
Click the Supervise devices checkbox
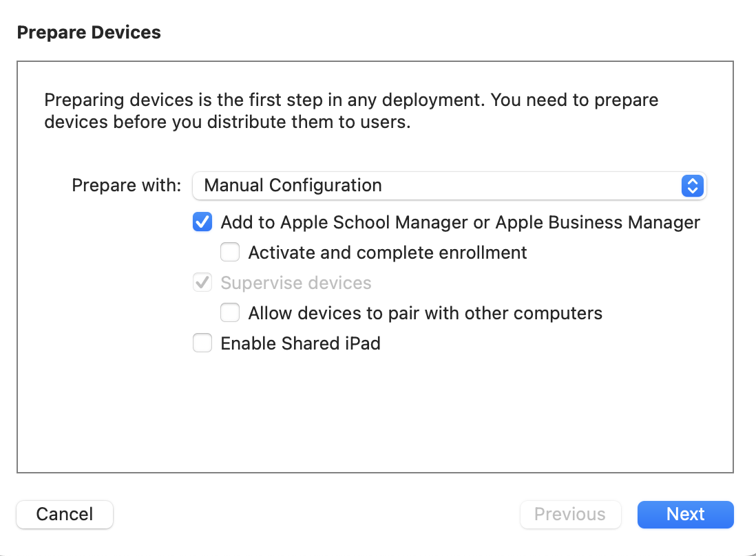(202, 282)
